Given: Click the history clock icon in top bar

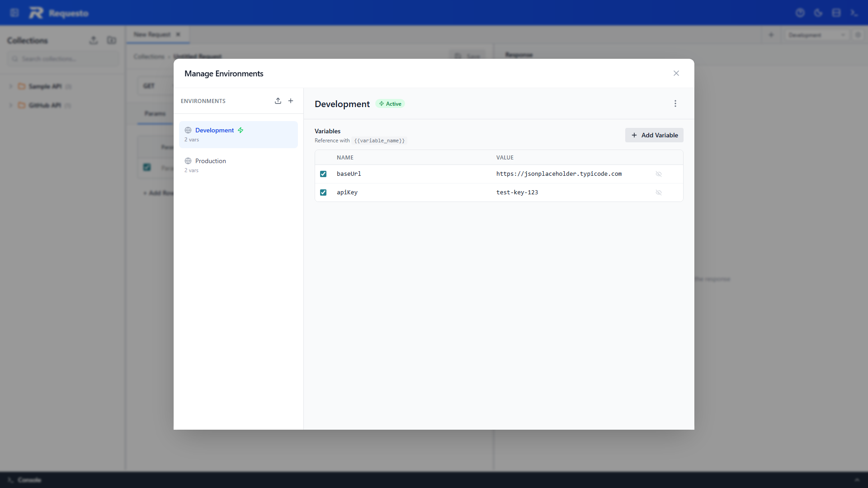Looking at the screenshot, I should pos(800,13).
